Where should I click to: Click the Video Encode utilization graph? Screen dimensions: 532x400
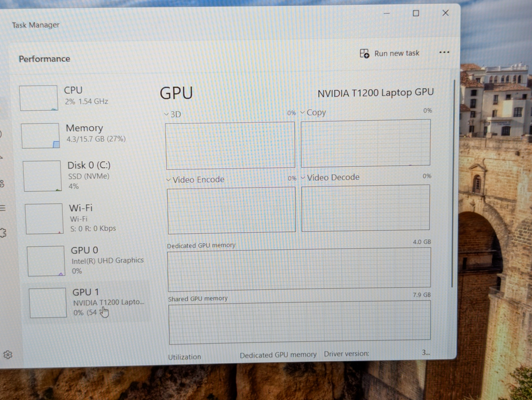coord(232,210)
